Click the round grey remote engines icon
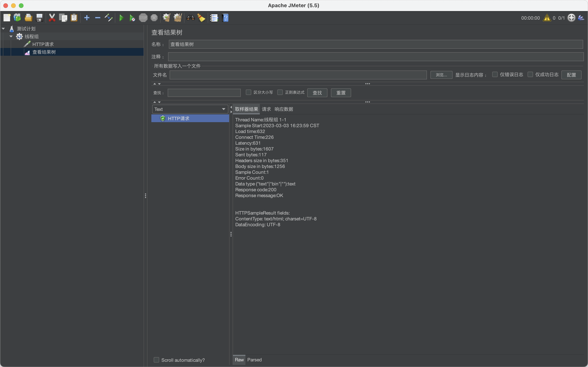The width and height of the screenshot is (588, 367). [571, 18]
